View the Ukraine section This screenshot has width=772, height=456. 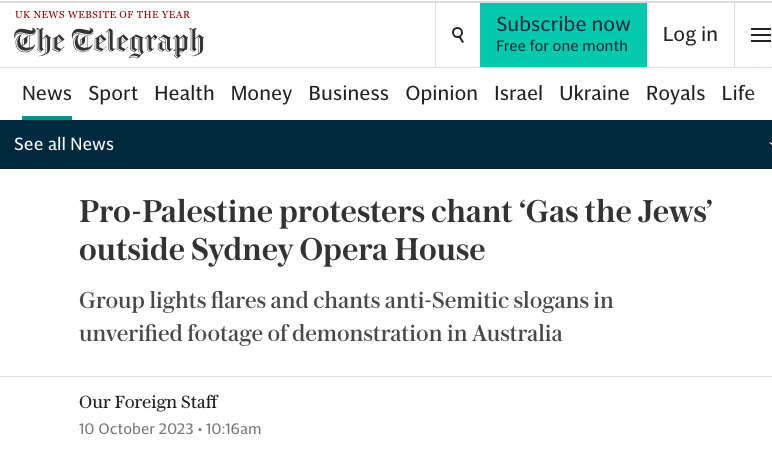pyautogui.click(x=594, y=94)
